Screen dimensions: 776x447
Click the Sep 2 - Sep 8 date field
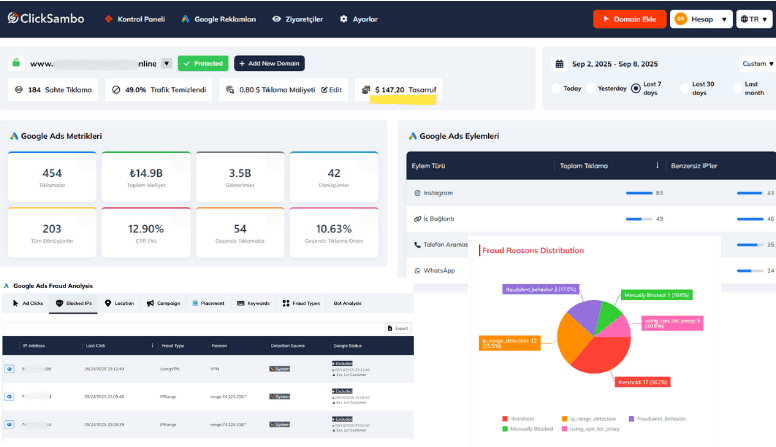click(x=615, y=64)
